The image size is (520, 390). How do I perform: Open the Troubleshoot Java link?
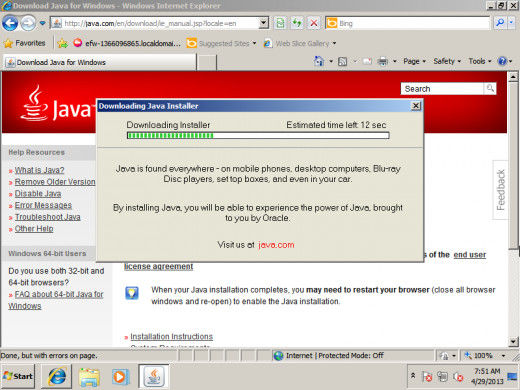[x=47, y=217]
